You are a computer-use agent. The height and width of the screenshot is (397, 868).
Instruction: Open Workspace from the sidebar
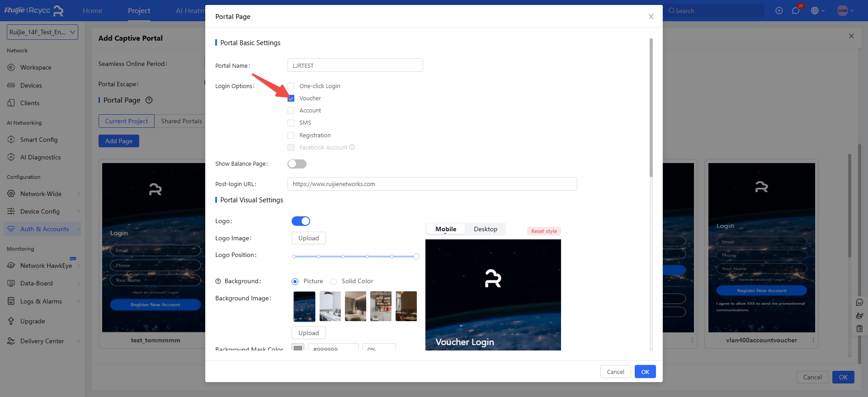pos(36,67)
